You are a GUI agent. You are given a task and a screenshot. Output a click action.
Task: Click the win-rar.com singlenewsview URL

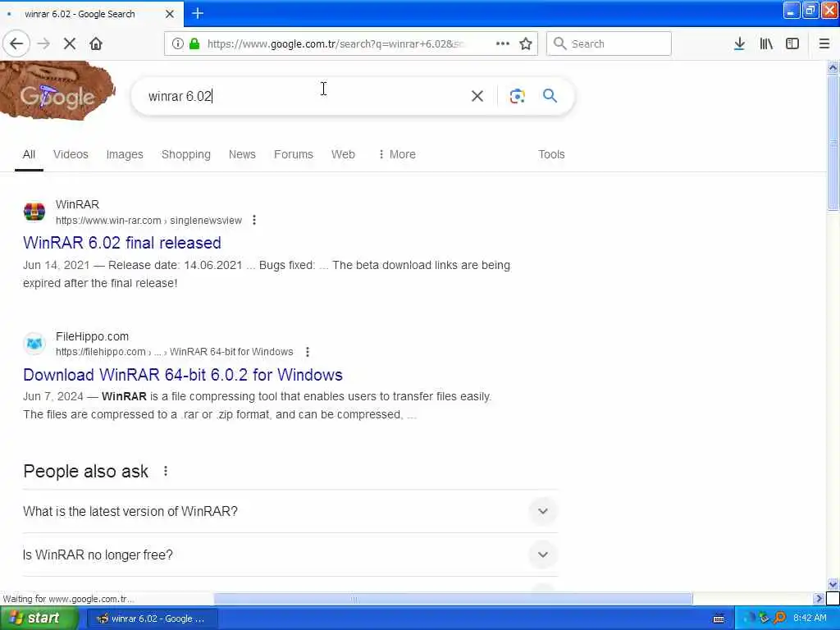pyautogui.click(x=149, y=220)
